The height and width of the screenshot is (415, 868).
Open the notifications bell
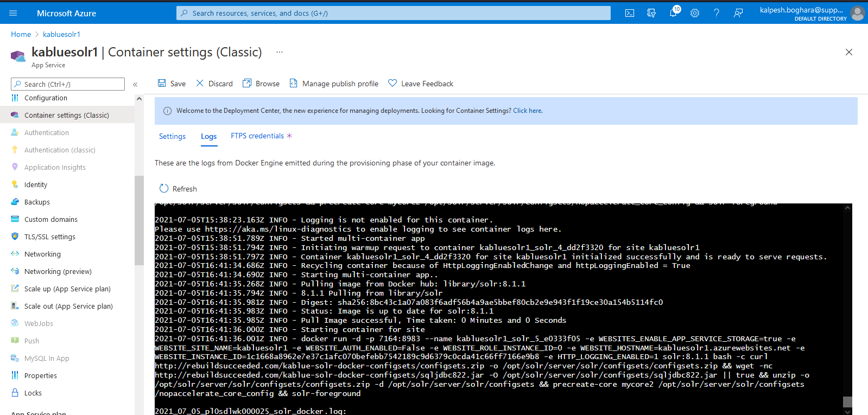pos(673,13)
